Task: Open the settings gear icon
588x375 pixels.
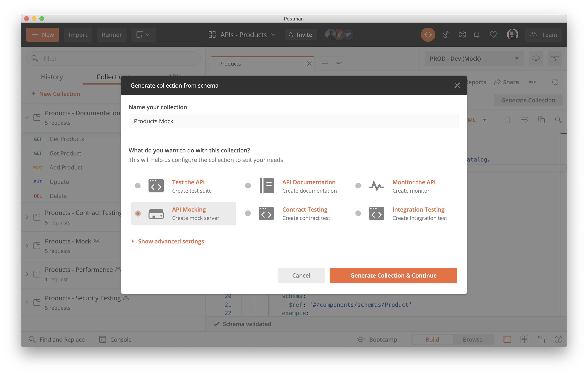Action: point(462,35)
